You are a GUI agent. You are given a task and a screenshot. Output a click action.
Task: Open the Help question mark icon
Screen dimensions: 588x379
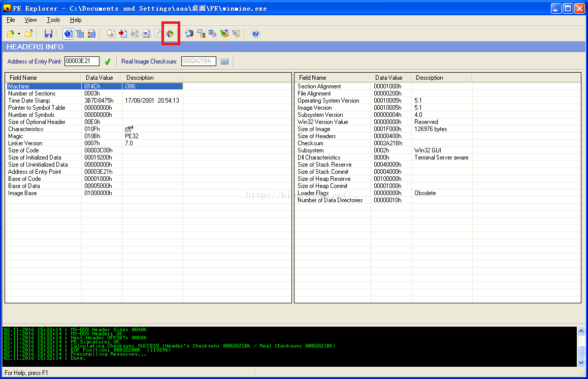click(256, 34)
